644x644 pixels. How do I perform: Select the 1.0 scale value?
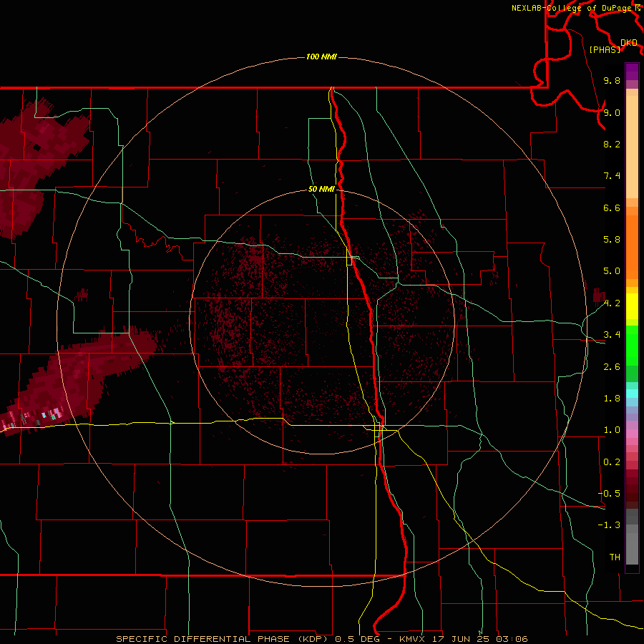click(x=612, y=430)
